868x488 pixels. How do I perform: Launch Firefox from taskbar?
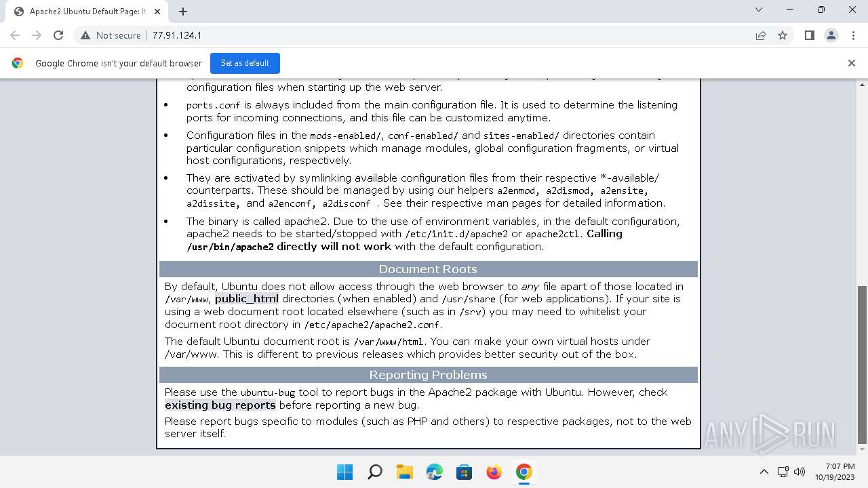pos(494,472)
